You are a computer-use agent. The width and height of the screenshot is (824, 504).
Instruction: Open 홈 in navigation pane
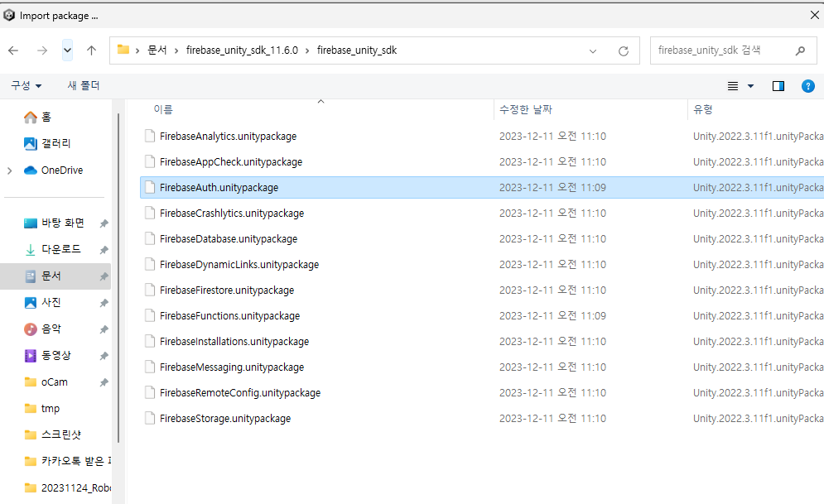pyautogui.click(x=38, y=117)
